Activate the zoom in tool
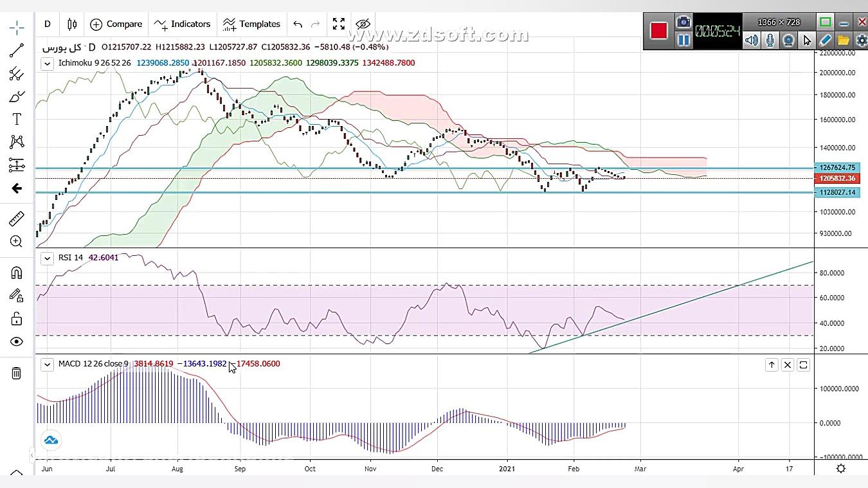This screenshot has width=868, height=488. pos(17,242)
